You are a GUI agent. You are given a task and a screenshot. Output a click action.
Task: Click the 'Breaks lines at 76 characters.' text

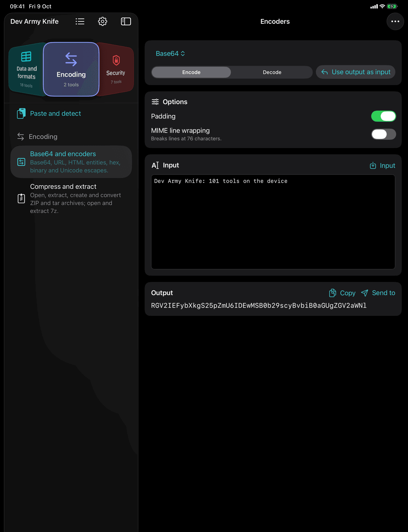click(186, 139)
